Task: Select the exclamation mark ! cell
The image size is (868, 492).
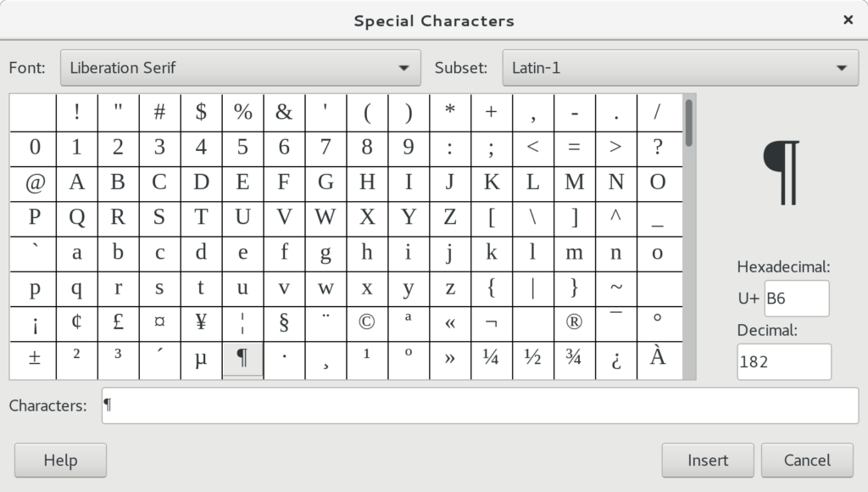Action: [x=76, y=113]
